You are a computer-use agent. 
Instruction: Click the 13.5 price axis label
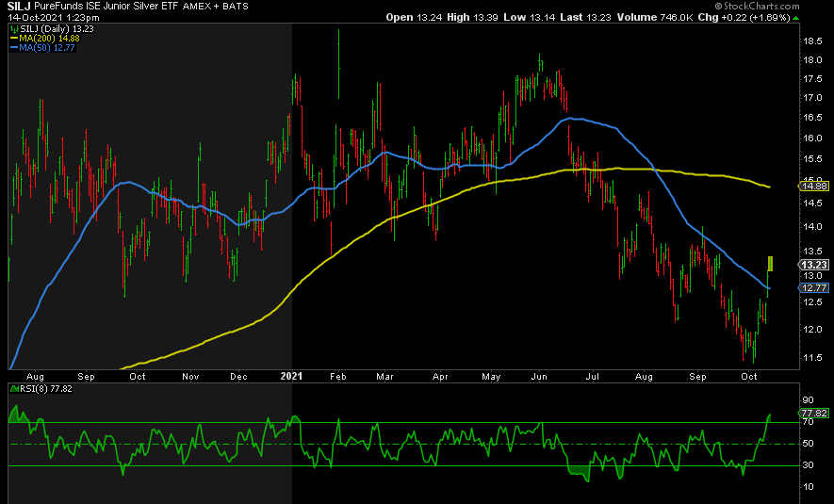tap(812, 251)
